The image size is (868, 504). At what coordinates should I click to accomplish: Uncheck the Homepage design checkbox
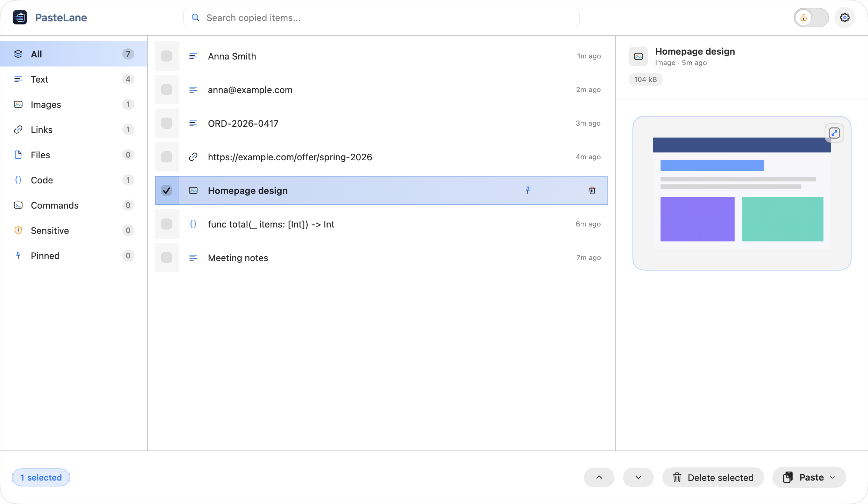tap(167, 190)
